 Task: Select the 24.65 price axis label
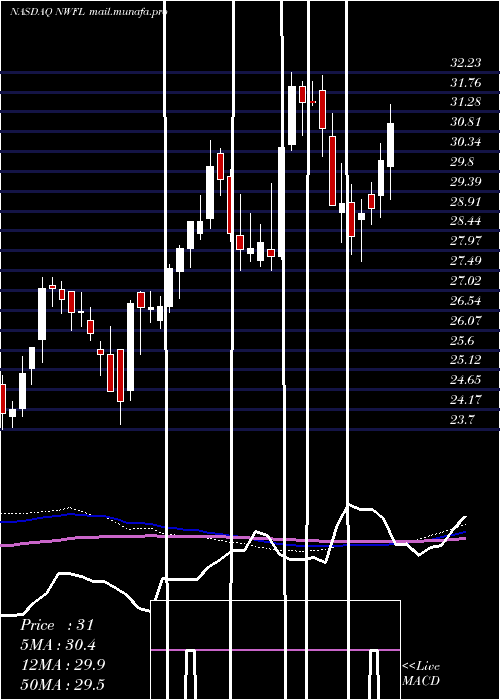coord(466,380)
